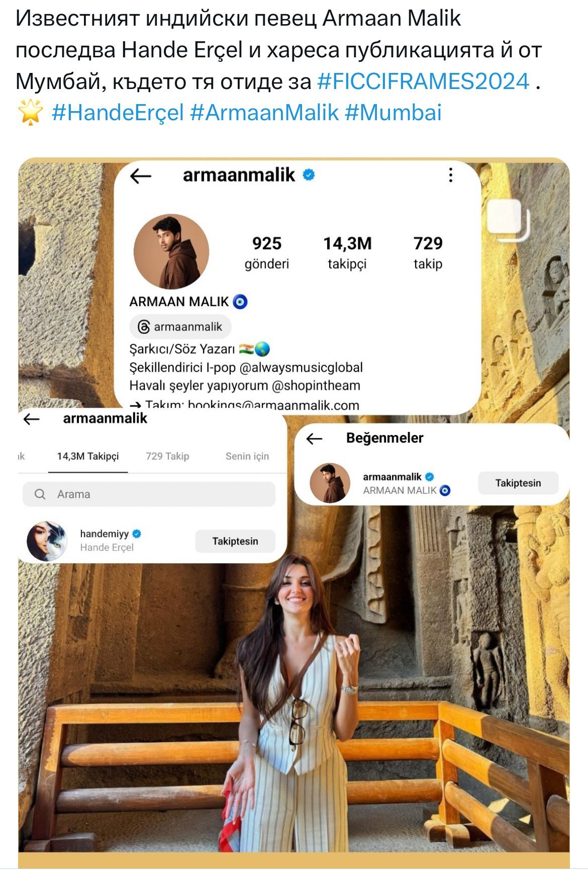This screenshot has width=588, height=881.
Task: Tap the back arrow in the followers list header
Action: tap(32, 419)
